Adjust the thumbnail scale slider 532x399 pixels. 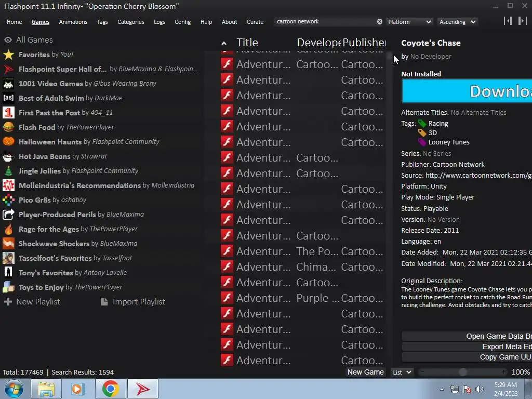463,372
